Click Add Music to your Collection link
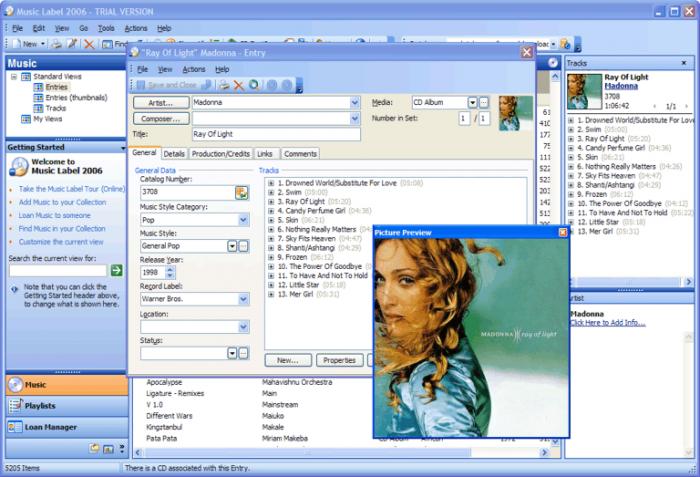 pyautogui.click(x=62, y=202)
